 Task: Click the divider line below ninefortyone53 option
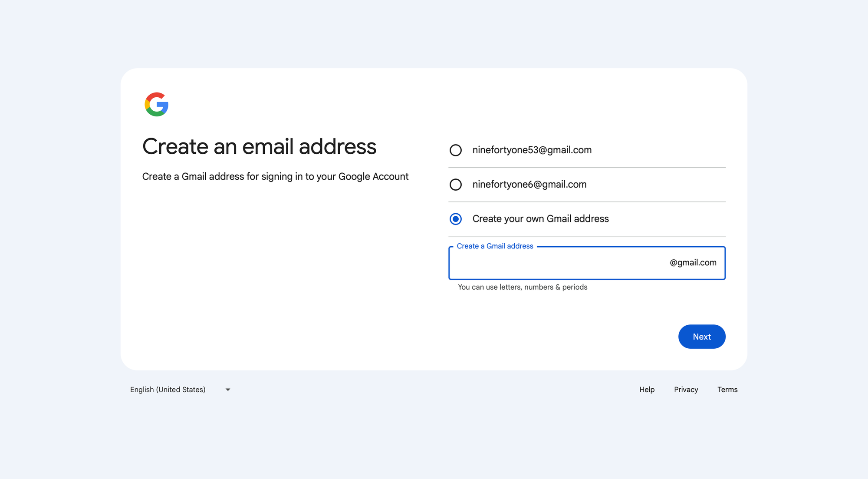pos(587,168)
